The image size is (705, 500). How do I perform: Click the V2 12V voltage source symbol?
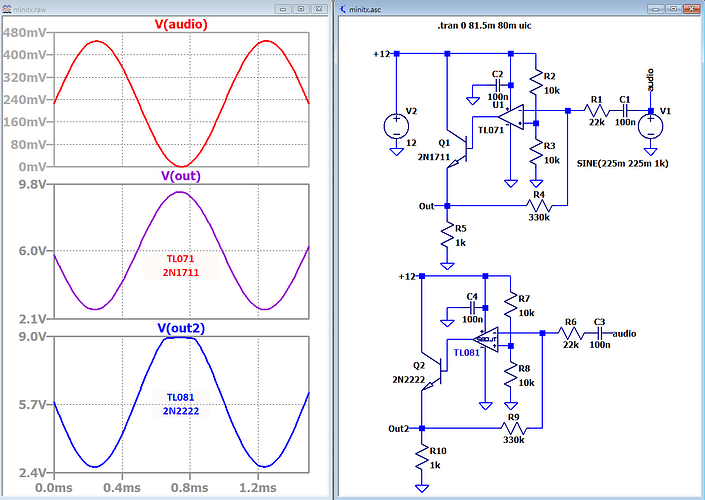pyautogui.click(x=396, y=127)
